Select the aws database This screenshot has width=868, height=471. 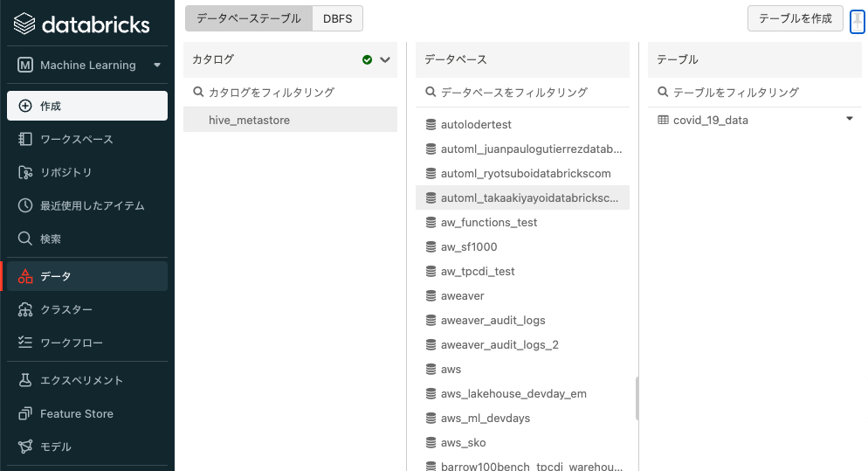pos(522,369)
